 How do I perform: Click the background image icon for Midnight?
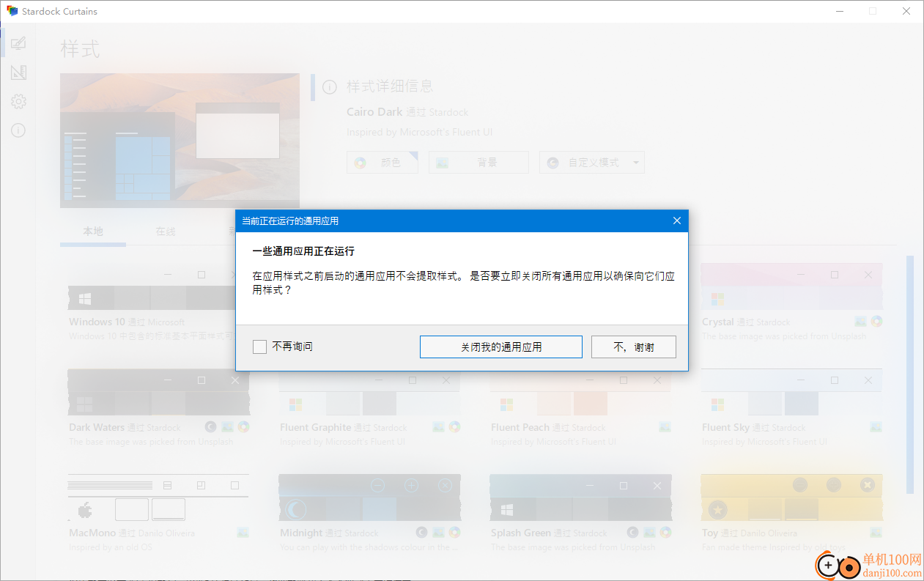[438, 533]
